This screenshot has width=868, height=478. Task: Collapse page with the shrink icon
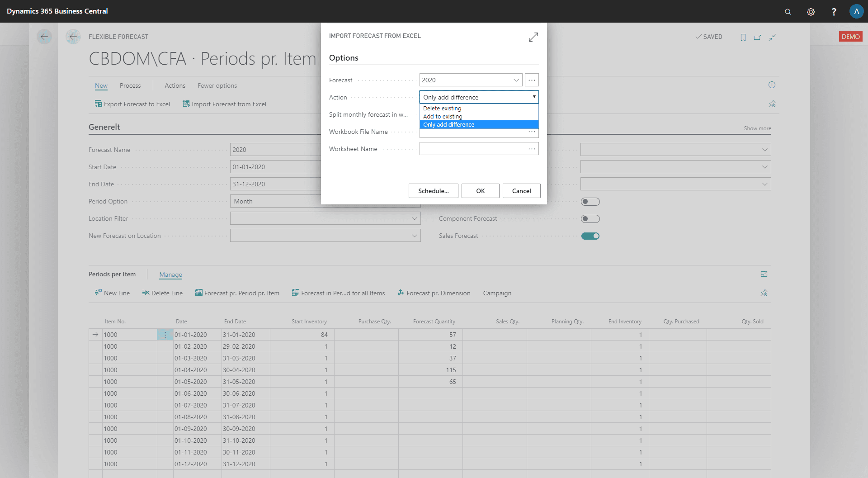coord(772,37)
